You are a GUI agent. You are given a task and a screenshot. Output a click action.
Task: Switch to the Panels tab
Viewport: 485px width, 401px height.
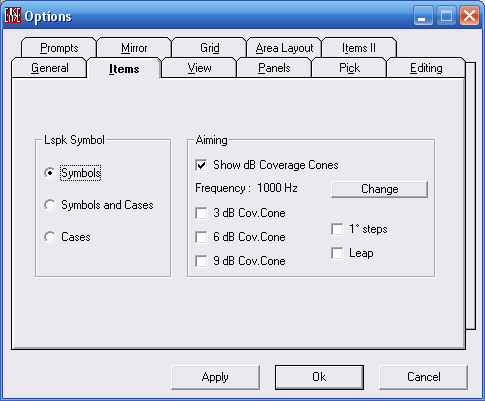pos(274,68)
